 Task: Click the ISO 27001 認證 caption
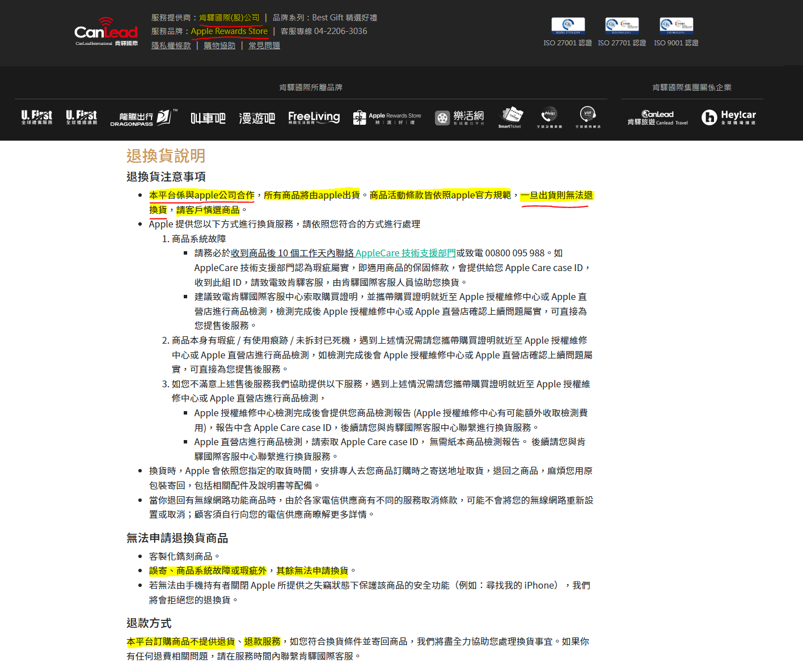coord(568,43)
